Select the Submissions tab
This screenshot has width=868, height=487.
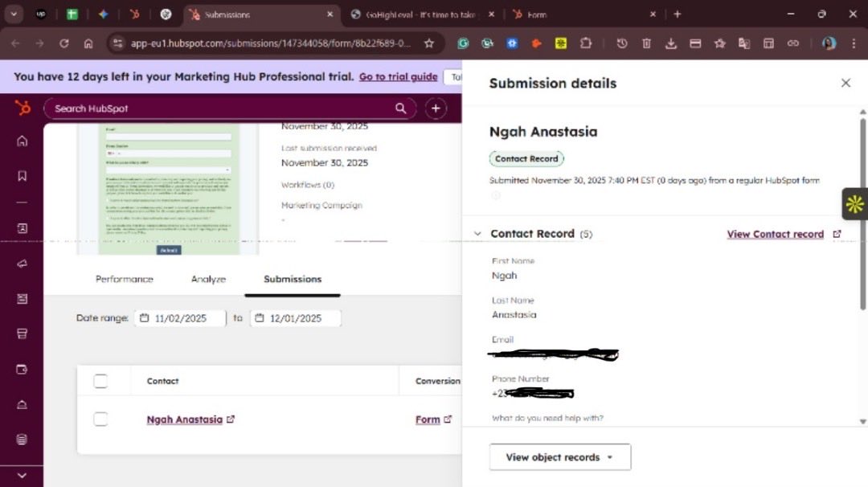click(x=293, y=279)
